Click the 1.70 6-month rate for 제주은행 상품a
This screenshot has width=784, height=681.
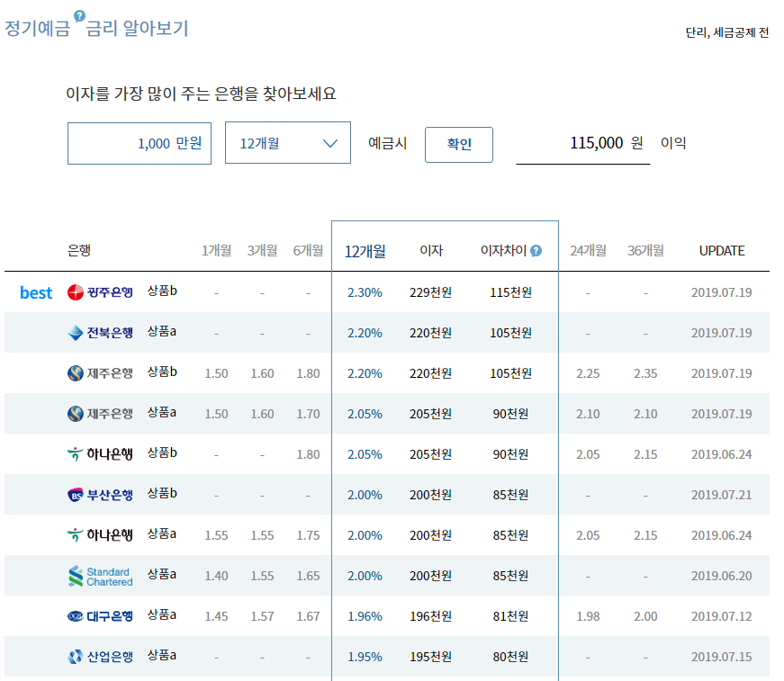click(308, 414)
